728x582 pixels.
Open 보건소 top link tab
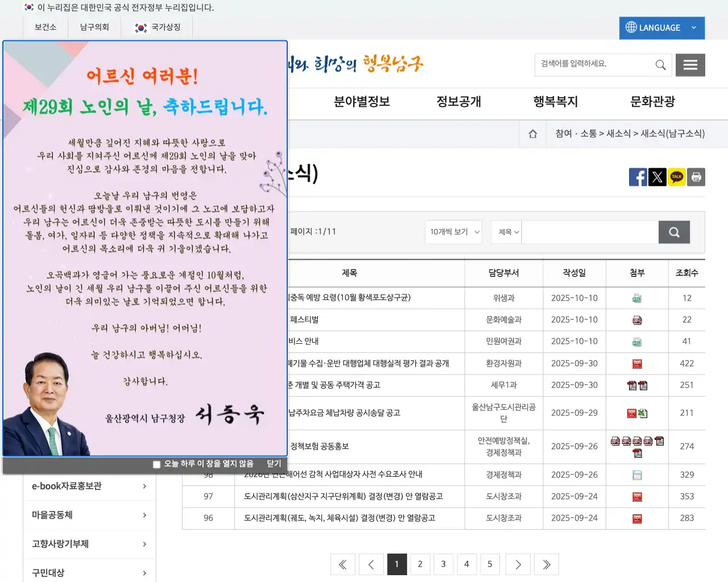coord(45,27)
